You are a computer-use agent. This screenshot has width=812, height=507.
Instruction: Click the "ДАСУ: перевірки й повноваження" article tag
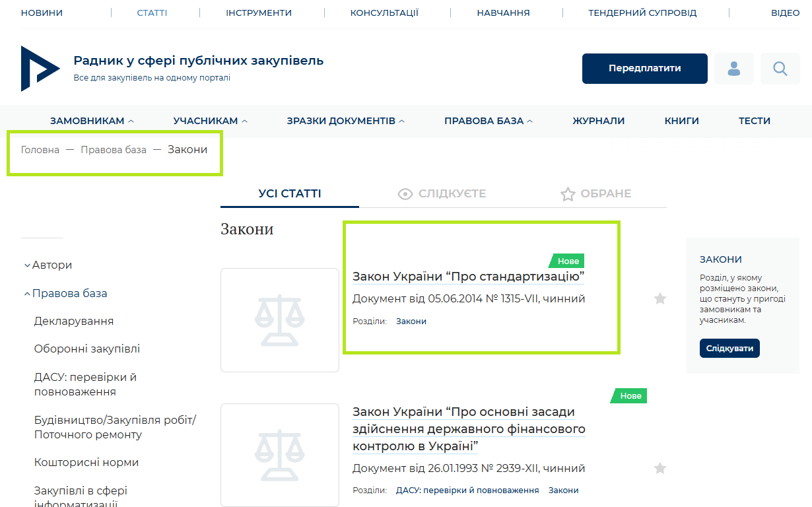pos(467,490)
